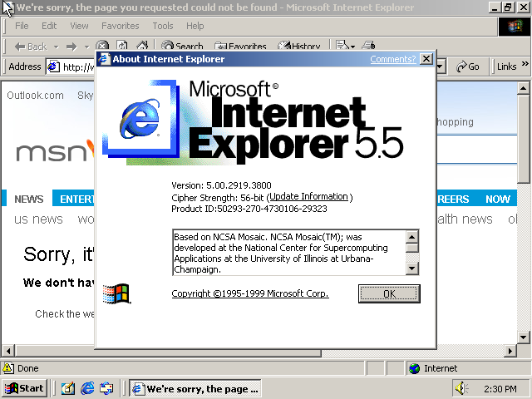Open the Search toolbar button
532x399 pixels.
[x=182, y=46]
